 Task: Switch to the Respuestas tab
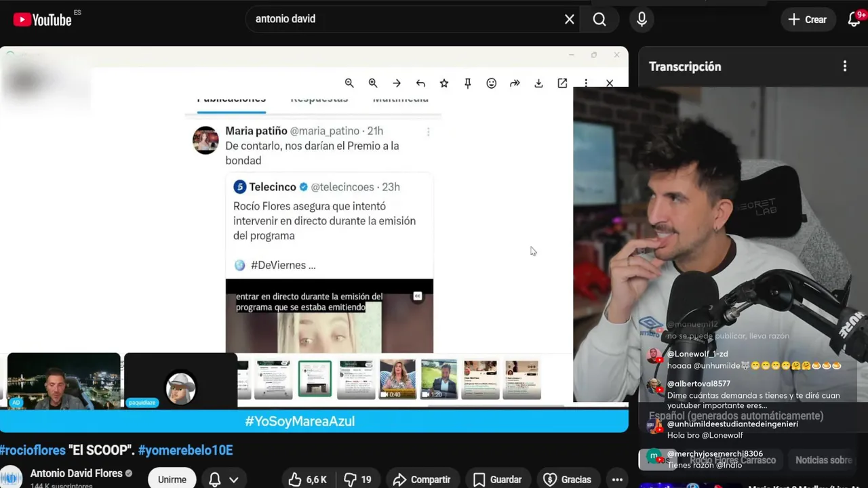(319, 100)
